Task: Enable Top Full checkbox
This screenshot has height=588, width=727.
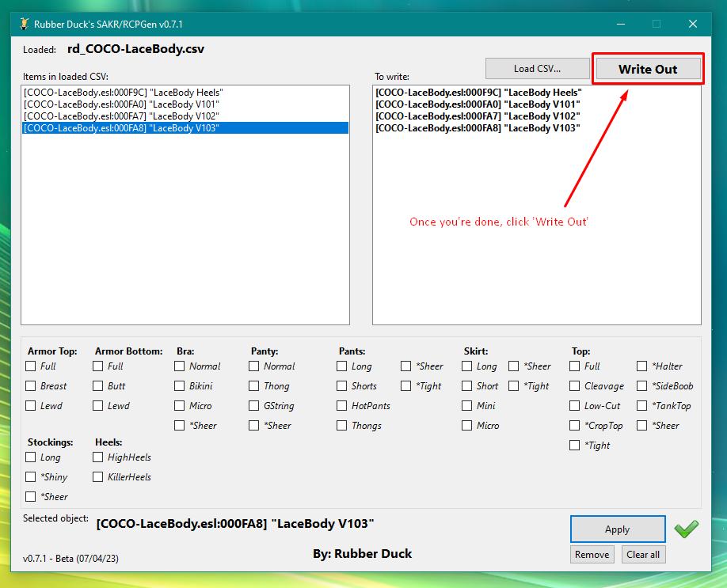Action: pyautogui.click(x=574, y=366)
